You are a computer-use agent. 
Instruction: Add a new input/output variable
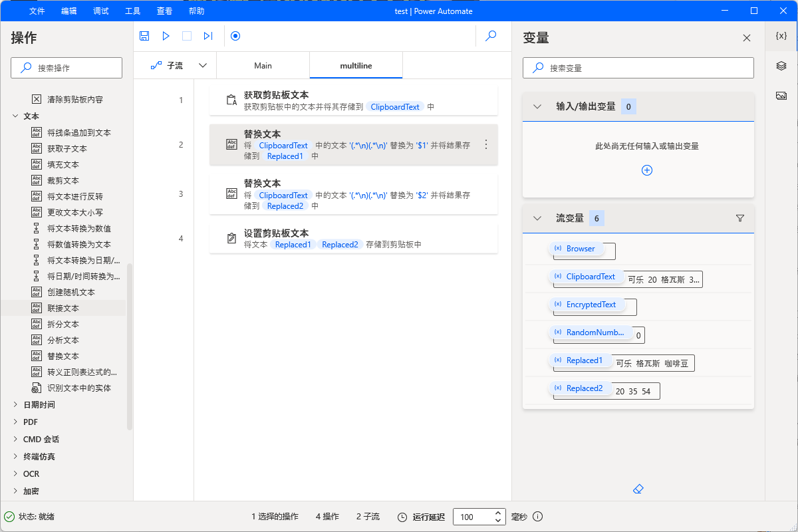coord(646,170)
